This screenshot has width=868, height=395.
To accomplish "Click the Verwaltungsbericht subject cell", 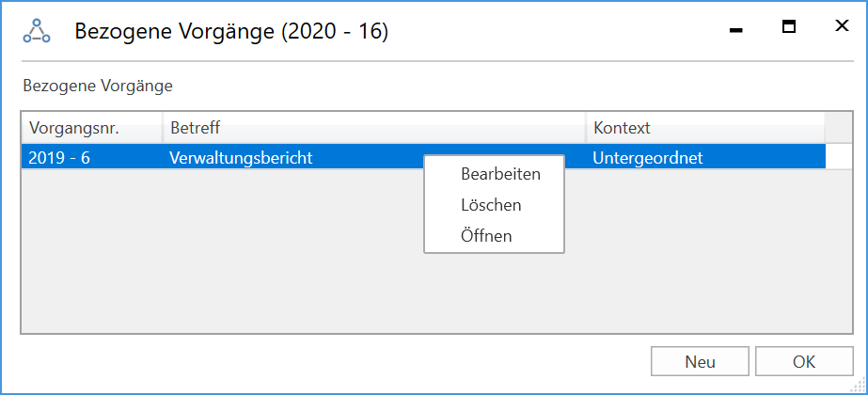I will [240, 158].
